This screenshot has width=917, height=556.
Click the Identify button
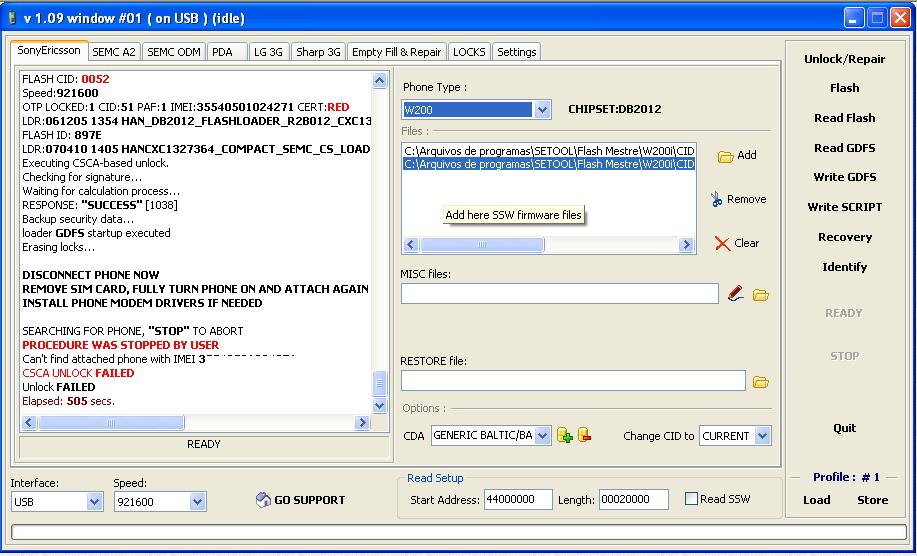(x=844, y=267)
